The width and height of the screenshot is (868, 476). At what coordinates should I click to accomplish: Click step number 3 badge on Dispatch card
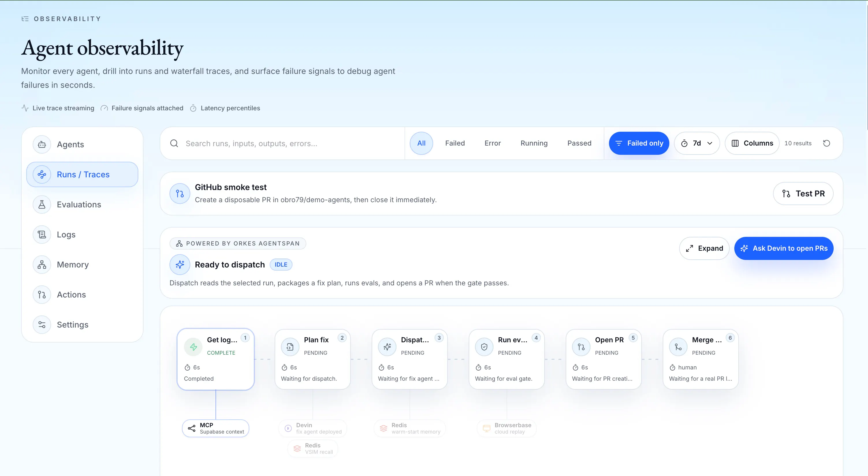coord(439,338)
